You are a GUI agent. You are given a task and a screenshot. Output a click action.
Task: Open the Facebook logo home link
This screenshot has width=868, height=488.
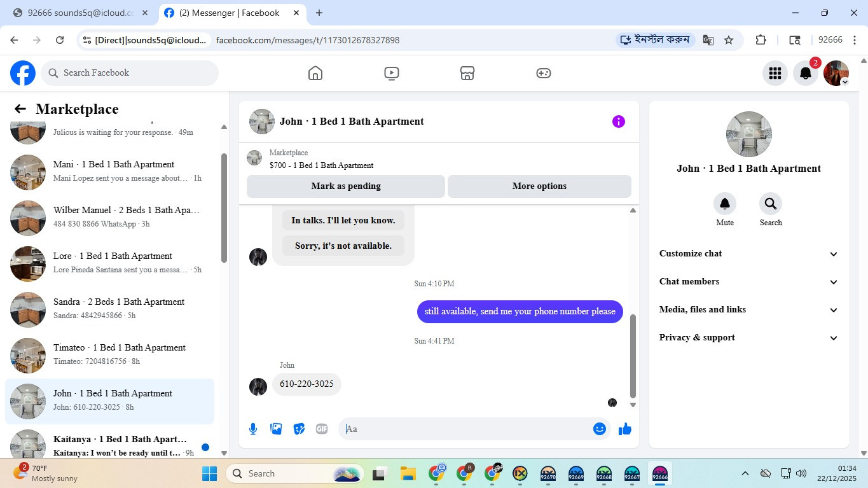(23, 73)
